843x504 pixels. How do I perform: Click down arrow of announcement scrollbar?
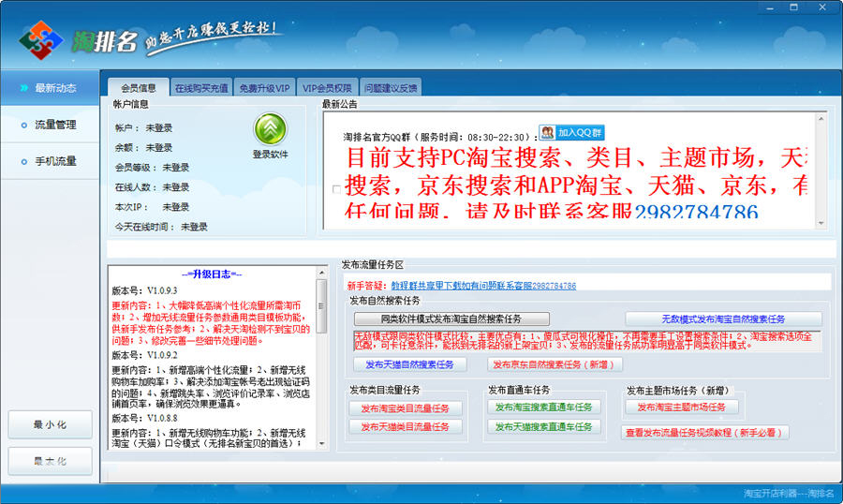(x=821, y=223)
